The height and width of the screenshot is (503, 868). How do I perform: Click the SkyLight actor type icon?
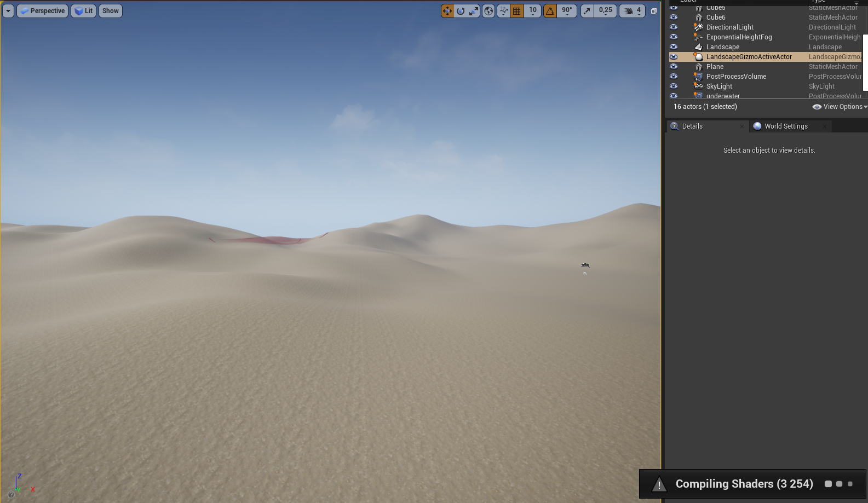(698, 86)
